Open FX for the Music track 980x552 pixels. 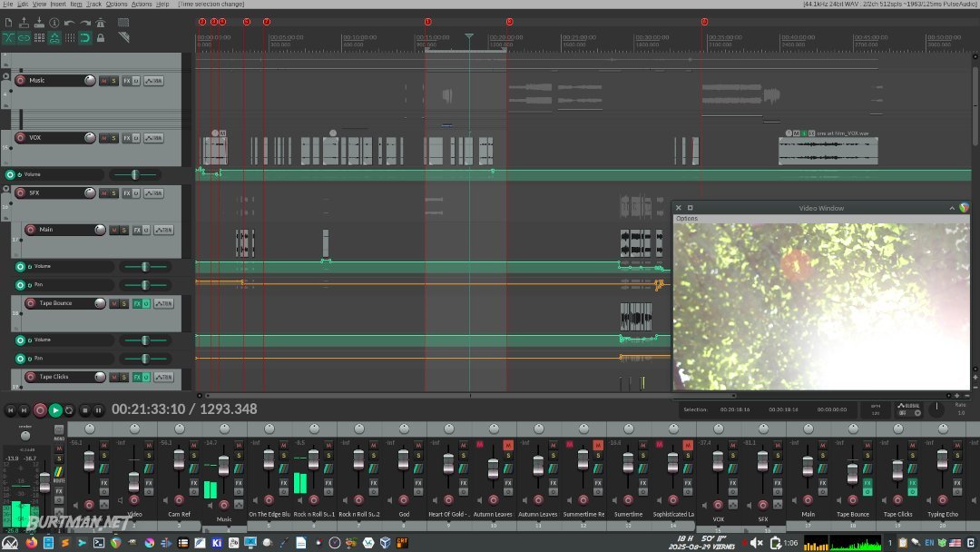tap(127, 81)
